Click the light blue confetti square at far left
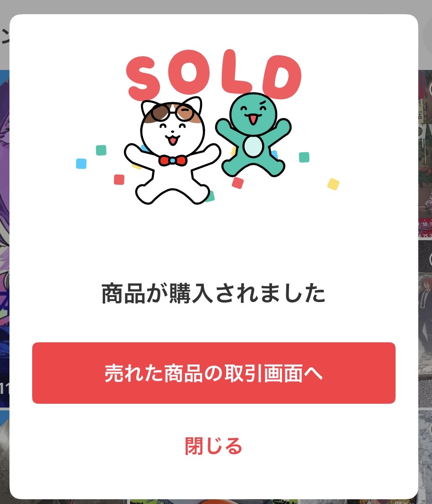This screenshot has height=504, width=432. (x=81, y=163)
